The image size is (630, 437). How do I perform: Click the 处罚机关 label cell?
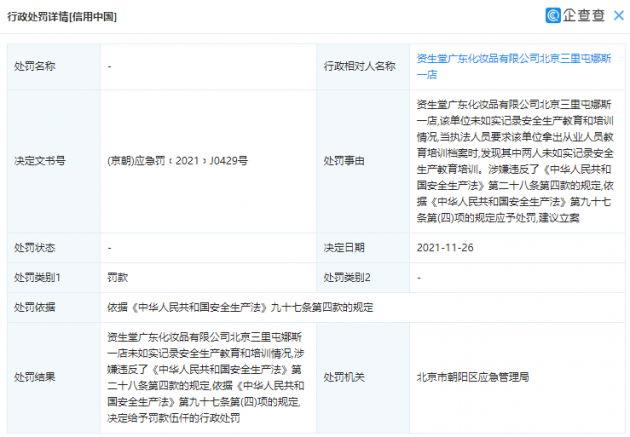tap(363, 378)
